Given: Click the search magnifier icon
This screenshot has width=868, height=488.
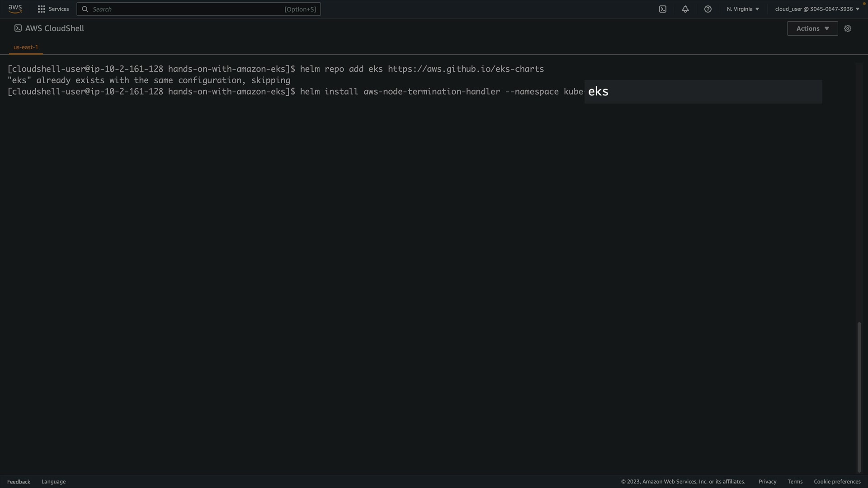Looking at the screenshot, I should pos(85,9).
